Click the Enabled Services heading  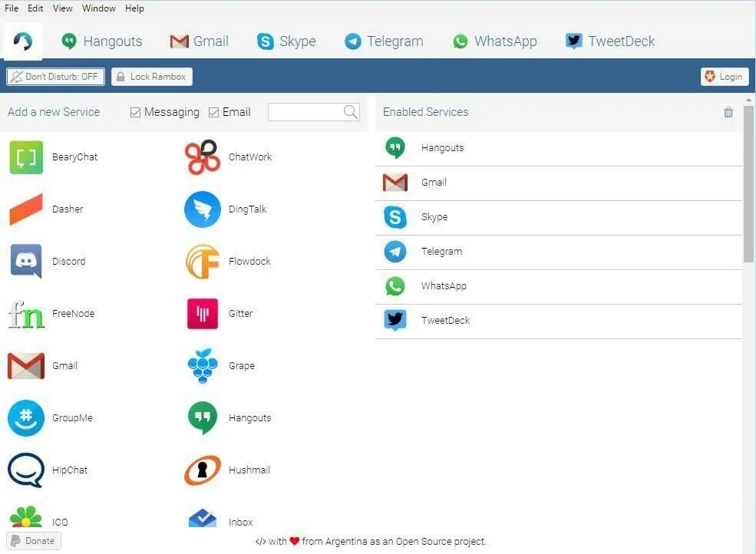[x=425, y=112]
